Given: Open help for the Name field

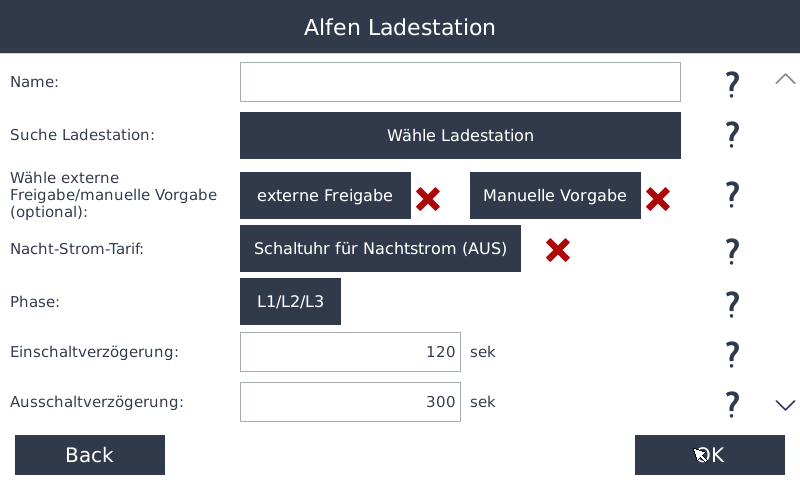Looking at the screenshot, I should [732, 84].
